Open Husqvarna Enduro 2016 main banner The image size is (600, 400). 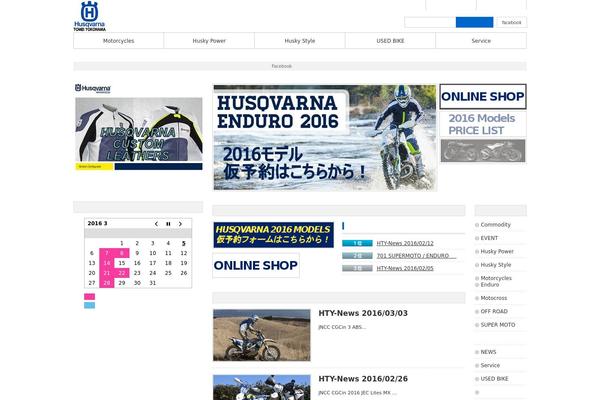click(325, 137)
